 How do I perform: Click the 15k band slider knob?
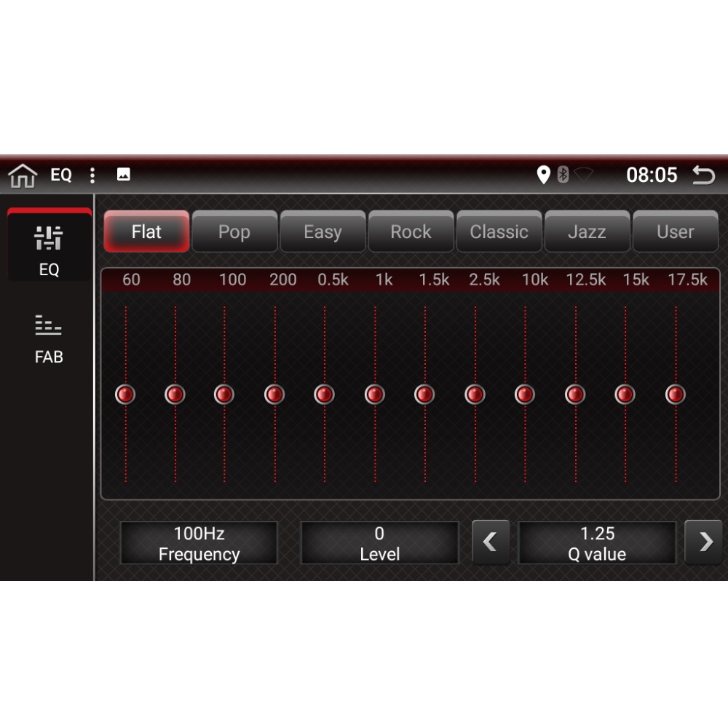(625, 395)
